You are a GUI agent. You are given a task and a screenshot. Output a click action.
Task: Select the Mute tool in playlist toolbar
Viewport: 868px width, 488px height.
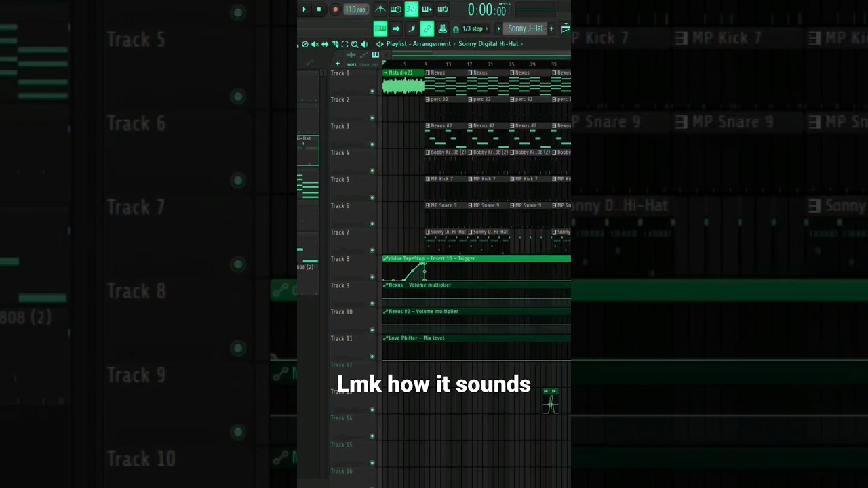(x=315, y=44)
